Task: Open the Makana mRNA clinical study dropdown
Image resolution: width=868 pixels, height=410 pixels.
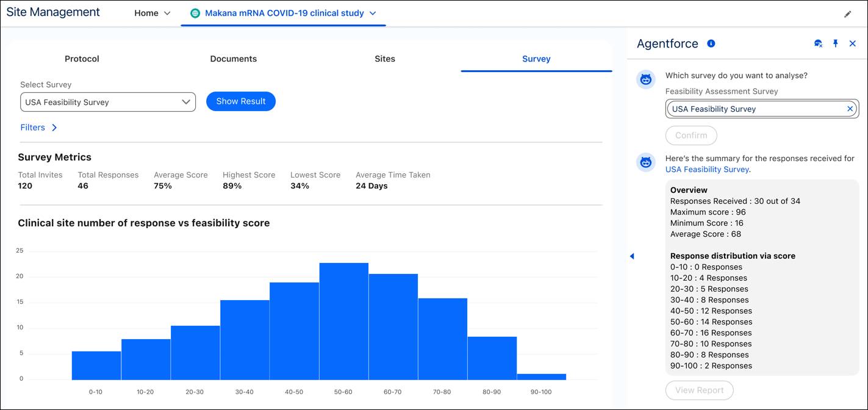Action: [374, 12]
